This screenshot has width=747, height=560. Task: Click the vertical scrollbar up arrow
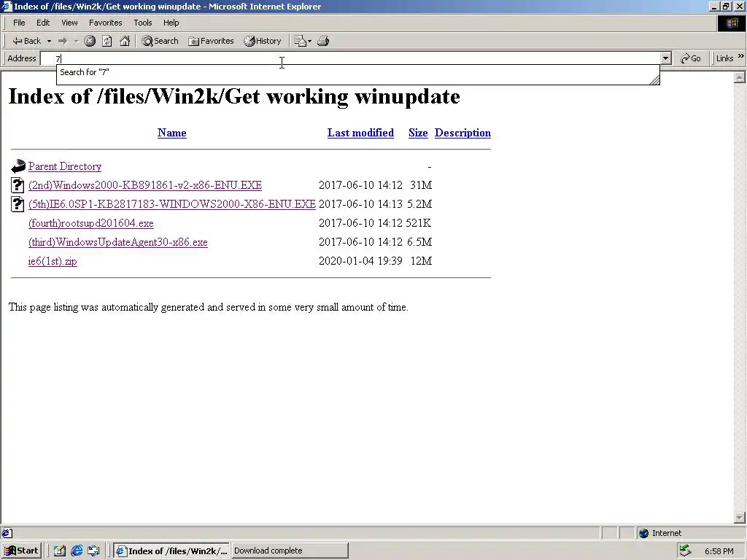(x=740, y=77)
